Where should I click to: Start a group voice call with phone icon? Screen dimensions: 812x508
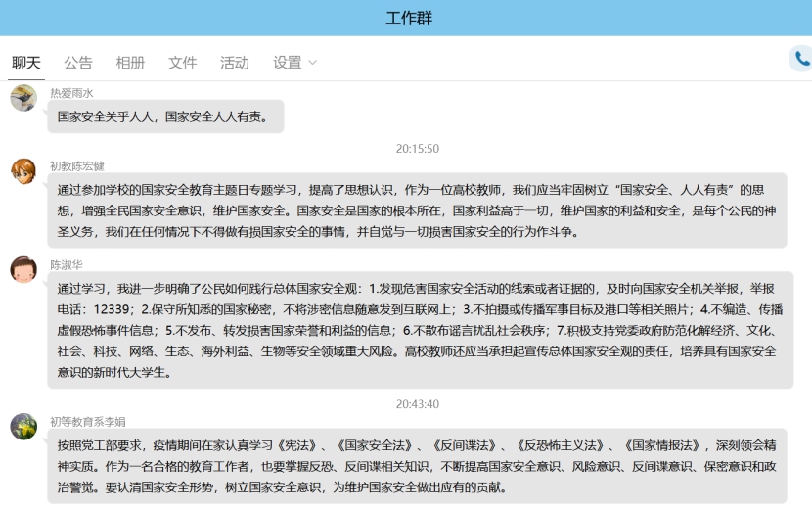coord(801,59)
